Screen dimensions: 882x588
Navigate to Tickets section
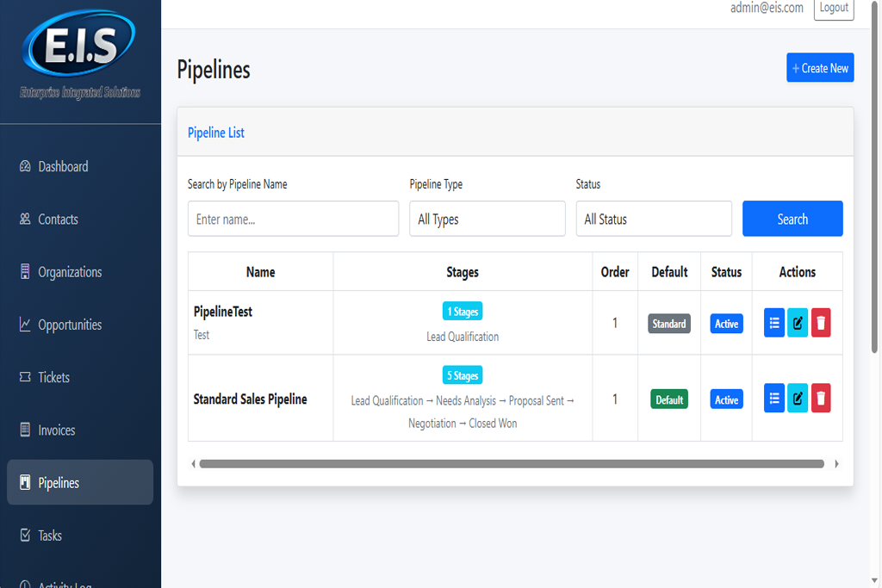coord(53,377)
